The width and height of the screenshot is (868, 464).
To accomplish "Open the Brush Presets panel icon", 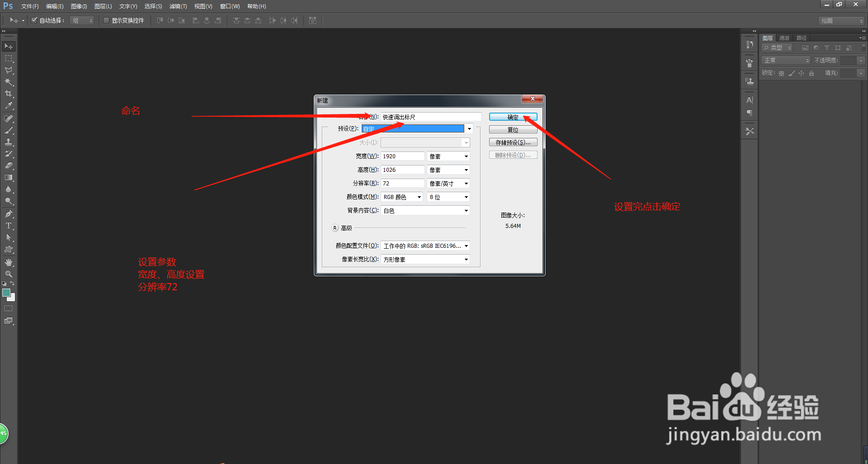I will click(750, 63).
